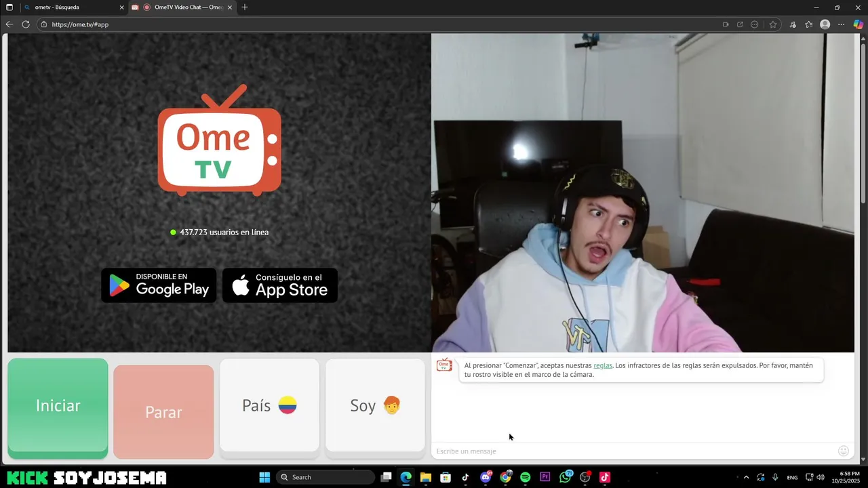
Task: Open the pink TikTok Studio taskbar icon
Action: click(x=605, y=477)
